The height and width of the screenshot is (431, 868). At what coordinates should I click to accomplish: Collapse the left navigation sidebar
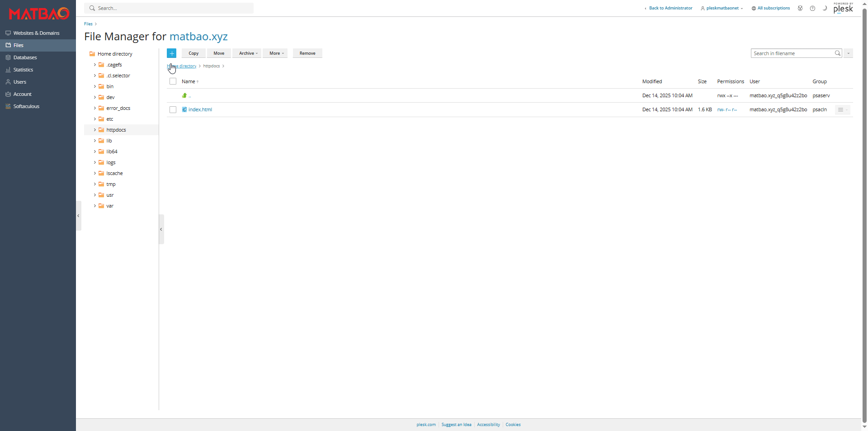pyautogui.click(x=78, y=216)
